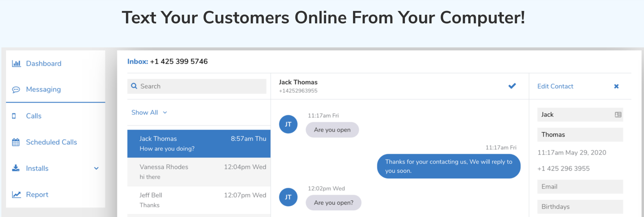Click the Messaging speech bubble icon
This screenshot has width=644, height=217.
tap(16, 90)
